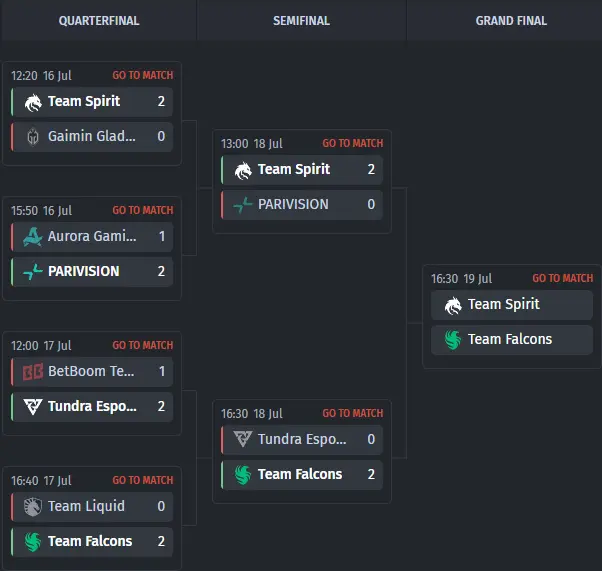This screenshot has height=571, width=602.
Task: Click Team Liquid logo in the quarterfinal
Action: (33, 506)
